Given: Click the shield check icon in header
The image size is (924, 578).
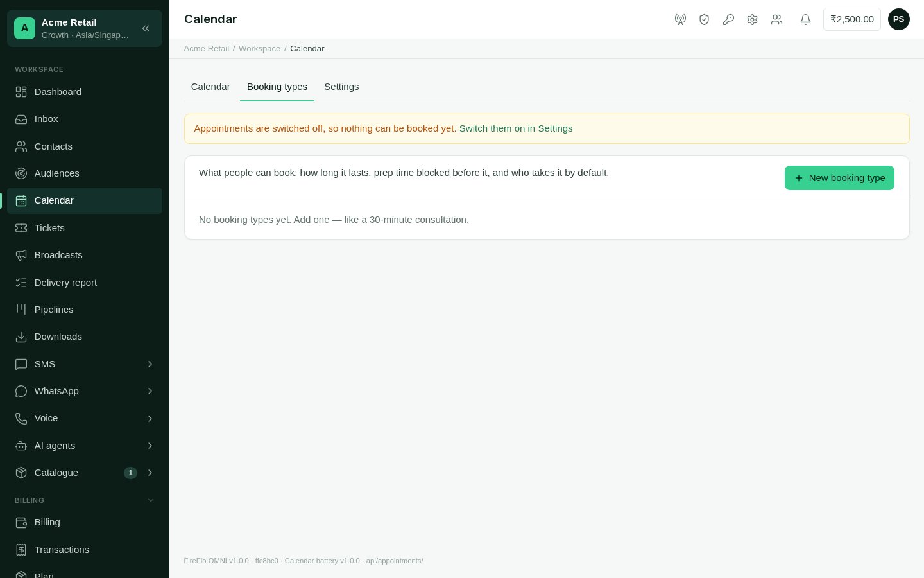Looking at the screenshot, I should (x=704, y=19).
